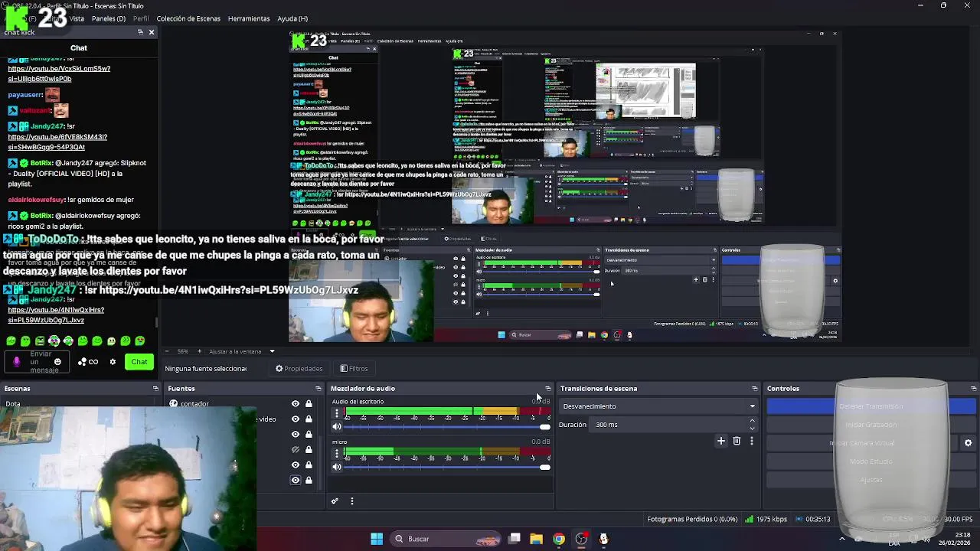Open transition properties dots menu

coord(752,441)
